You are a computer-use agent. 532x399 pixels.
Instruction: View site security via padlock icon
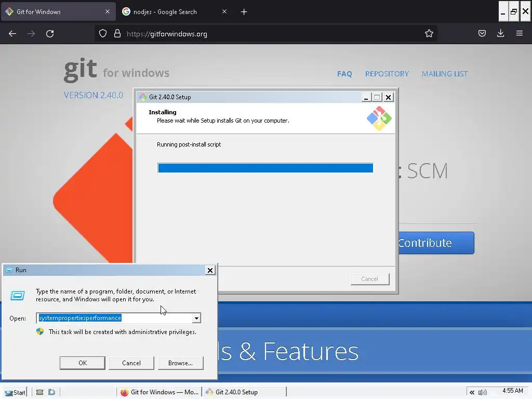[117, 33]
